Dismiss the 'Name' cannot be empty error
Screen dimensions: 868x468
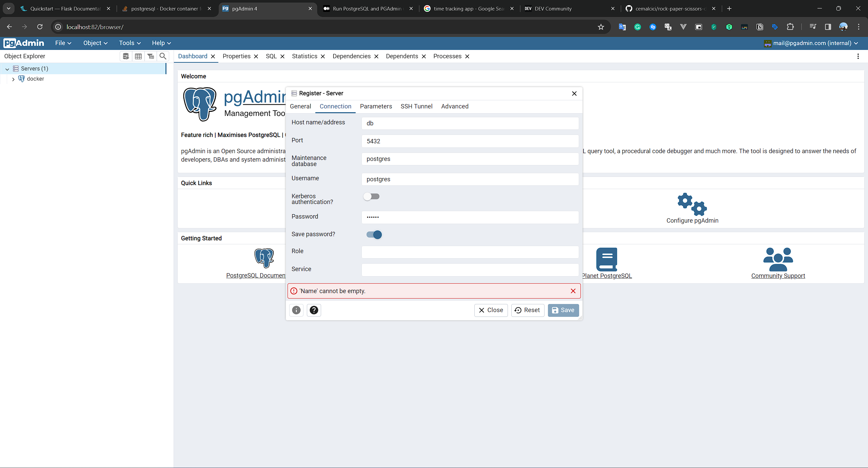point(573,291)
